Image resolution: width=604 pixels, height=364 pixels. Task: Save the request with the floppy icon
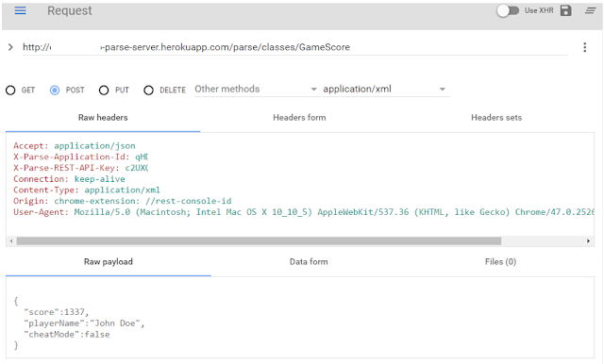[565, 10]
